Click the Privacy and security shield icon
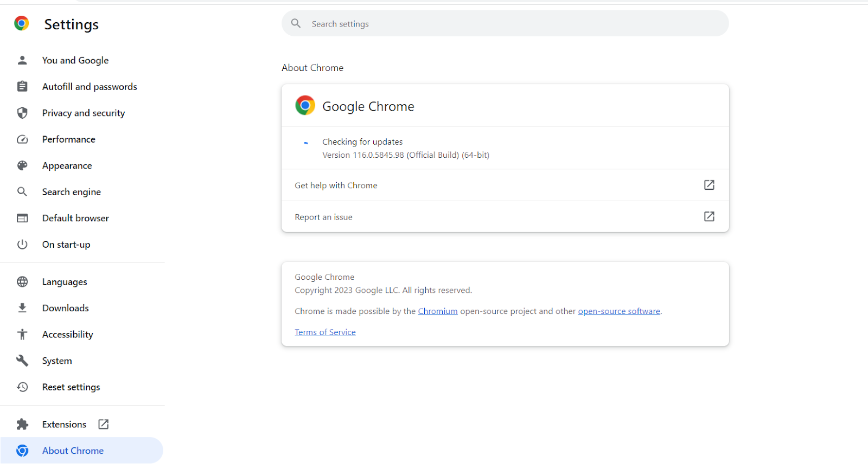The width and height of the screenshot is (868, 475). [22, 113]
